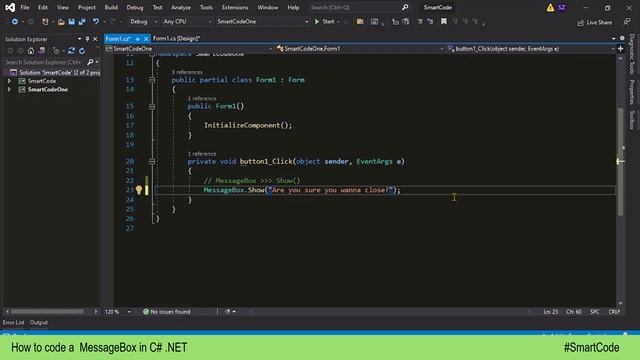Click the Open File folder icon

click(61, 22)
